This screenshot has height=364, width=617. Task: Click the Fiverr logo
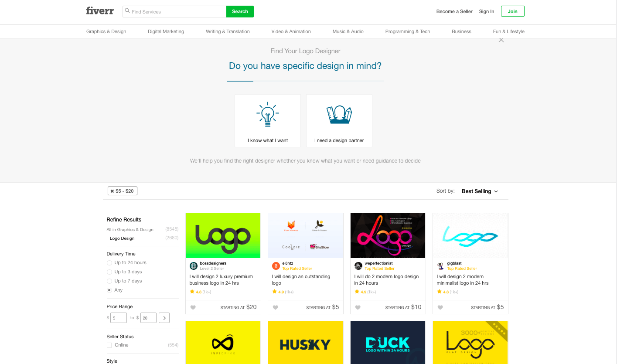pyautogui.click(x=100, y=11)
